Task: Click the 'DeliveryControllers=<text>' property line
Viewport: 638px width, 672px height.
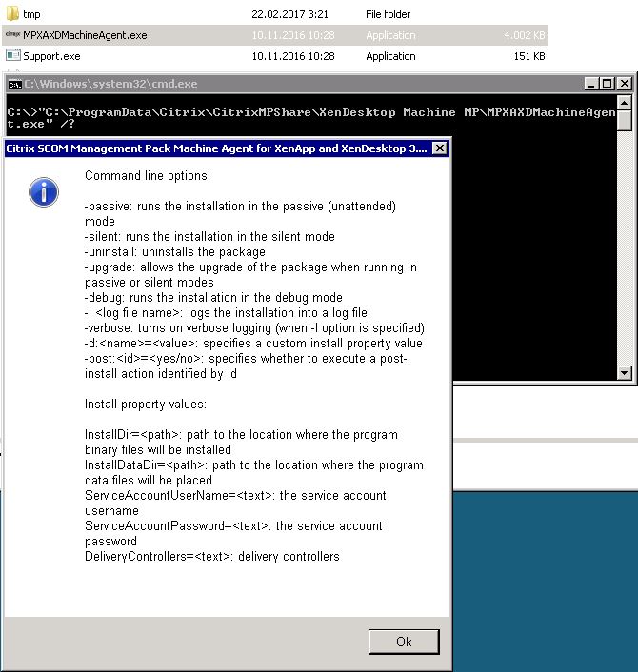Action: click(x=212, y=556)
